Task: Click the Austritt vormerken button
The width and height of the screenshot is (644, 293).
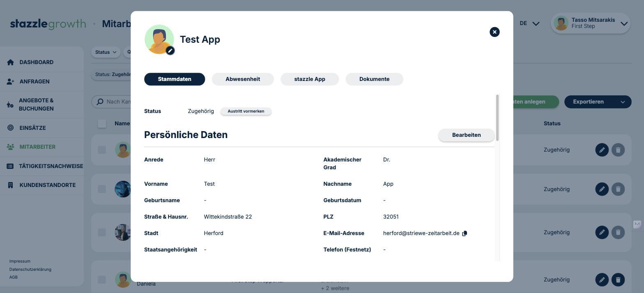Action: tap(246, 111)
